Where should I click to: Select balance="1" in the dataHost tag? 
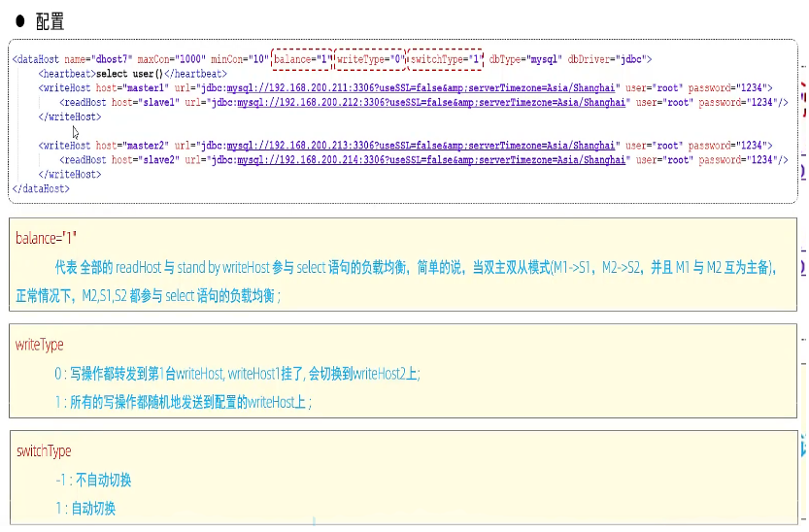(302, 59)
